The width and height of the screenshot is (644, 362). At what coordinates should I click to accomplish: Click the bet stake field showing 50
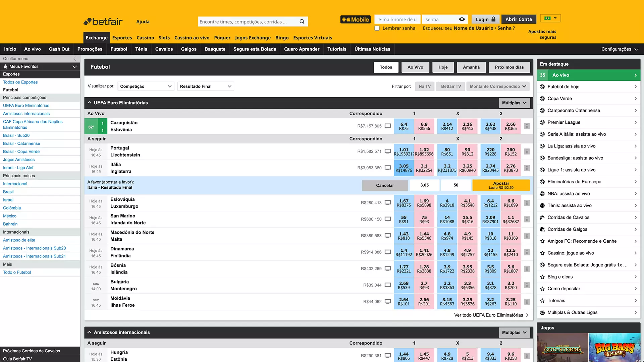tap(456, 185)
